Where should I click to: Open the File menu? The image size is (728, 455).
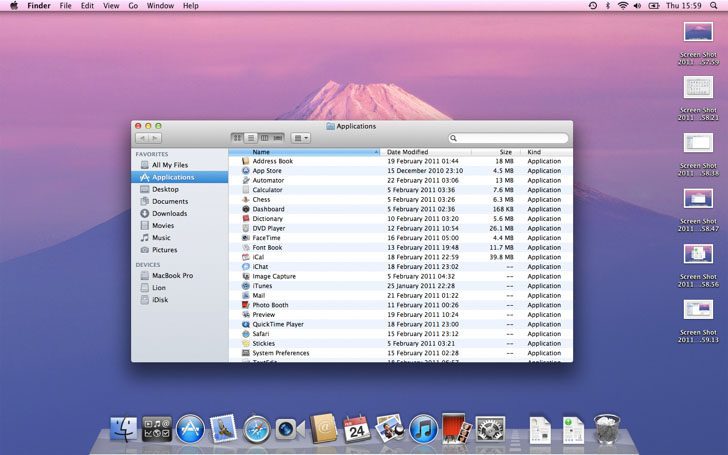click(x=65, y=6)
